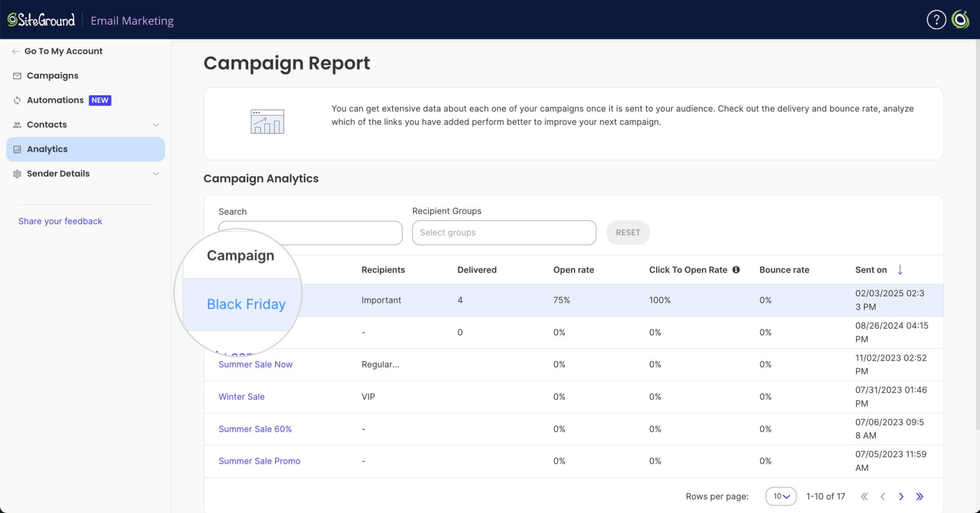Viewport: 980px width, 513px height.
Task: Open Campaigns in the sidebar
Action: coord(52,76)
